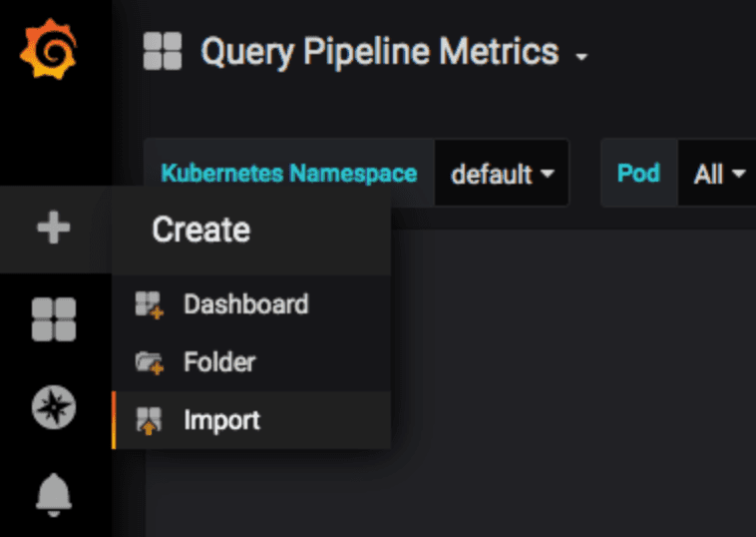
Task: Click the import icon in Create menu
Action: point(149,420)
